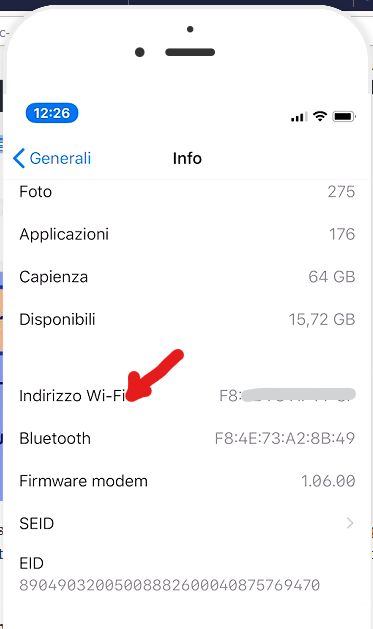
Task: Tap the Indirizzo Wi-Fi label
Action: pyautogui.click(x=72, y=396)
